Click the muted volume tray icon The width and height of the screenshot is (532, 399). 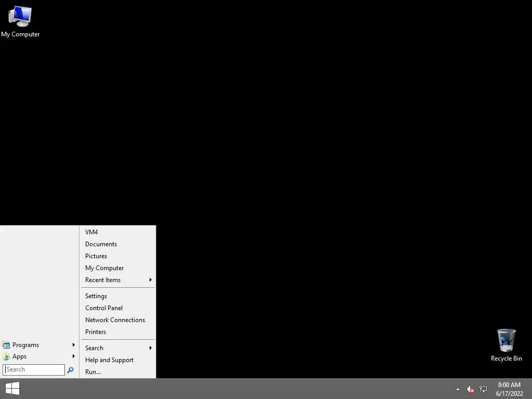coord(470,389)
